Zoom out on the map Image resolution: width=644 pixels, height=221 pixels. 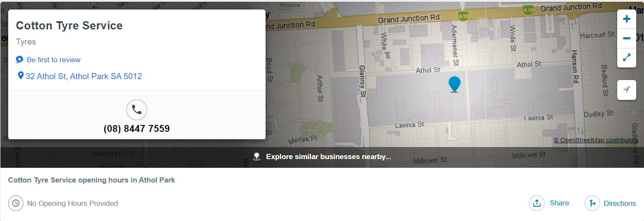coord(626,38)
